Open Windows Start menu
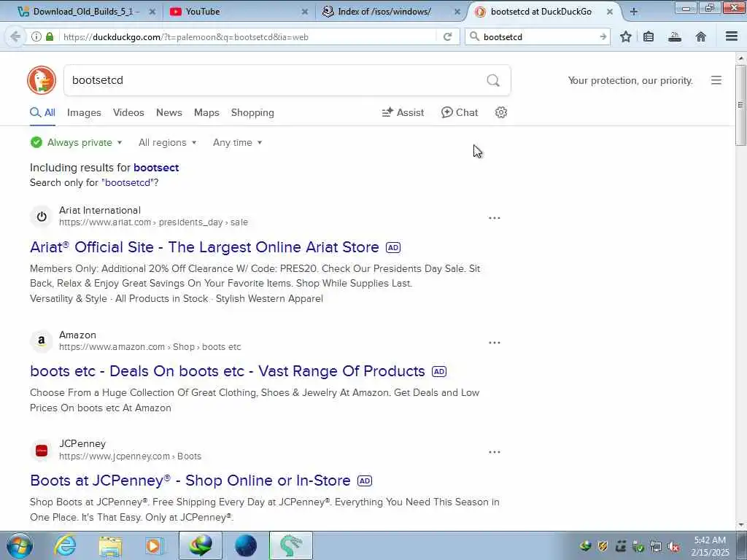747x560 pixels. [20, 545]
